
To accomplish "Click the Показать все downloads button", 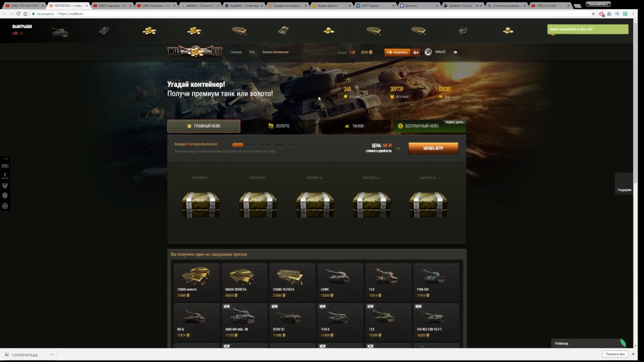I will click(615, 354).
